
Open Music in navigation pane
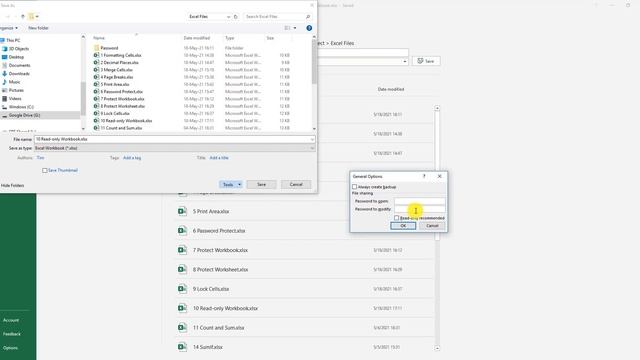[x=14, y=82]
